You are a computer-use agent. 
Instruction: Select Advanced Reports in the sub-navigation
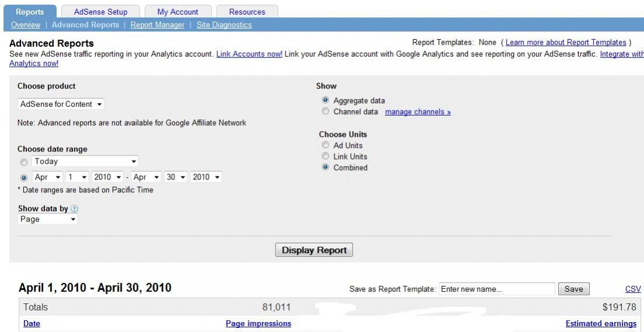pyautogui.click(x=85, y=25)
